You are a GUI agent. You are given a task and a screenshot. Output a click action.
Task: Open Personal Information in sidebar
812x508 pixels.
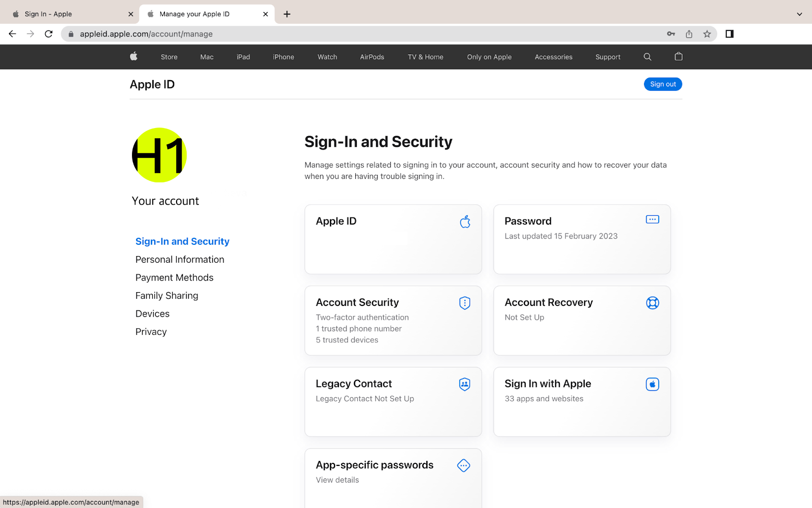point(180,260)
